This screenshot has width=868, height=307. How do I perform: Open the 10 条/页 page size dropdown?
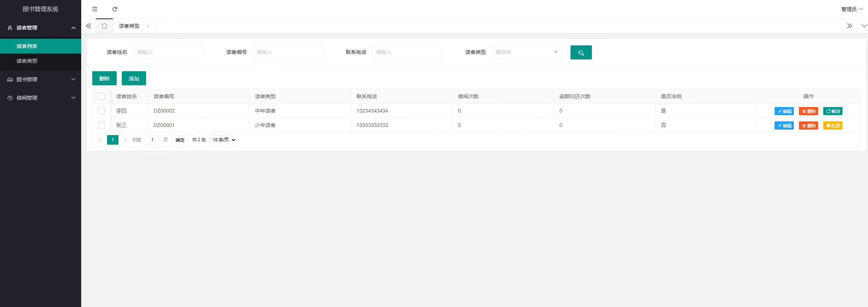point(224,140)
